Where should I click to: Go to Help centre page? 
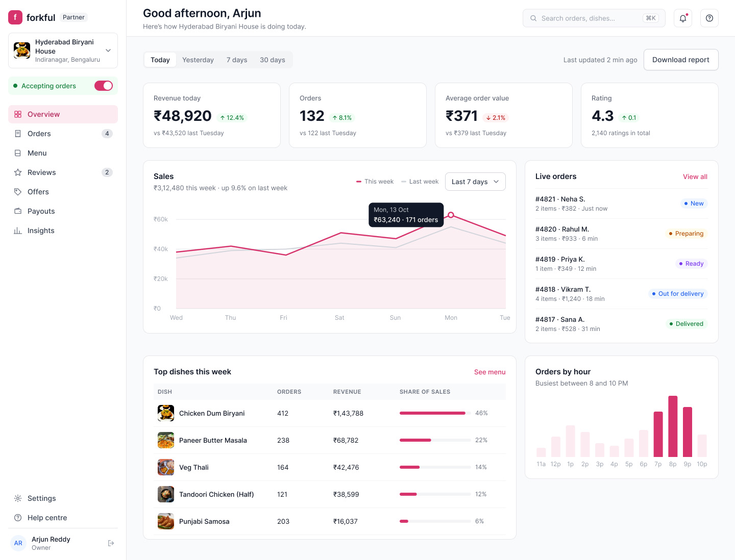63,518
